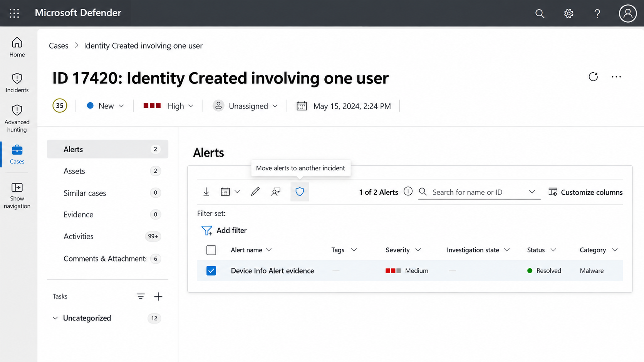Sort by Alert name column
Viewport: 644px width, 362px height.
click(x=251, y=250)
